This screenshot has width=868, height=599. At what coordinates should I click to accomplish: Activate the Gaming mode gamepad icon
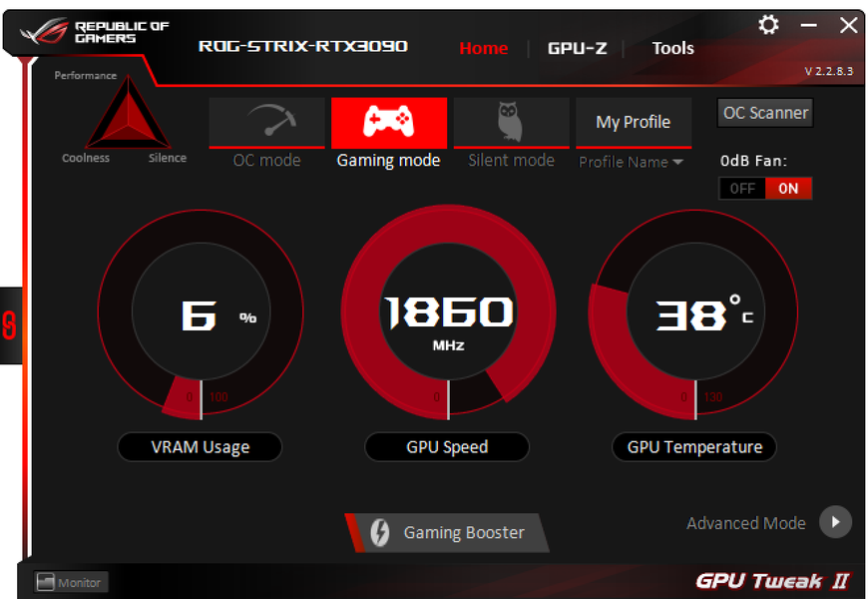(x=389, y=123)
